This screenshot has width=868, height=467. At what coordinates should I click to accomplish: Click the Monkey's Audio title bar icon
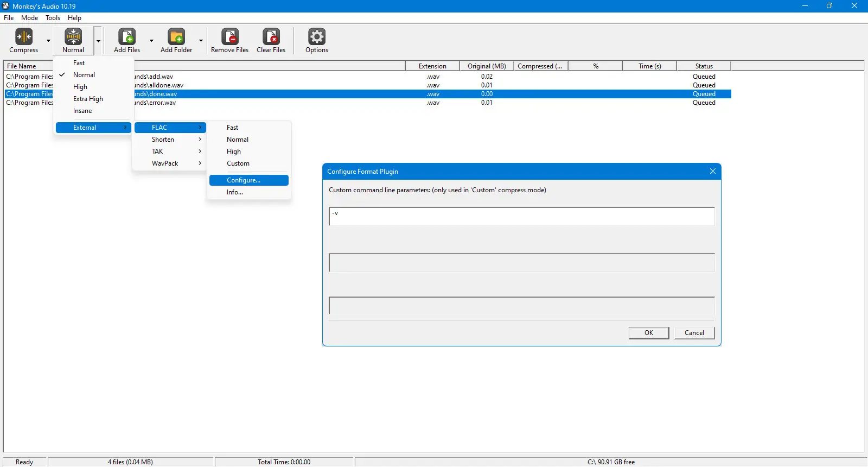(x=6, y=6)
